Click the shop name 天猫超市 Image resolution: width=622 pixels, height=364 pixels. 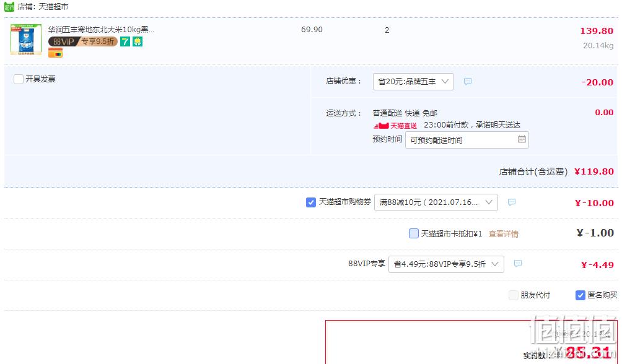tap(53, 7)
